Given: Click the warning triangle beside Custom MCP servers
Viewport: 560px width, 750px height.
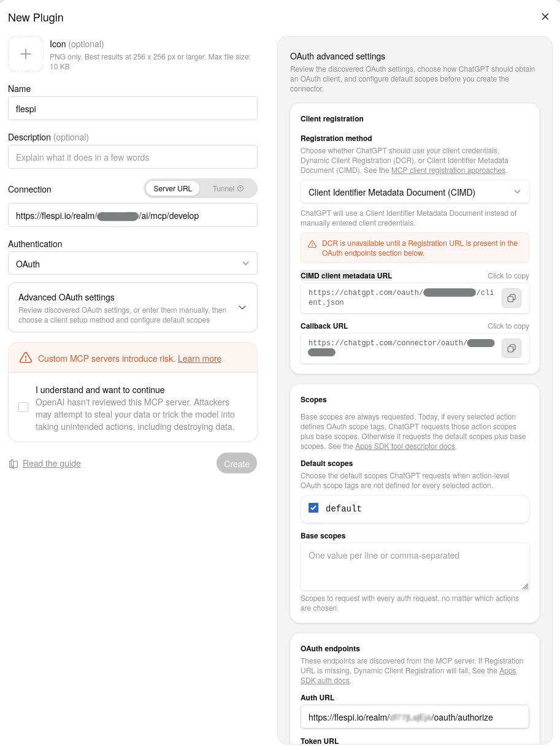Looking at the screenshot, I should pos(26,358).
